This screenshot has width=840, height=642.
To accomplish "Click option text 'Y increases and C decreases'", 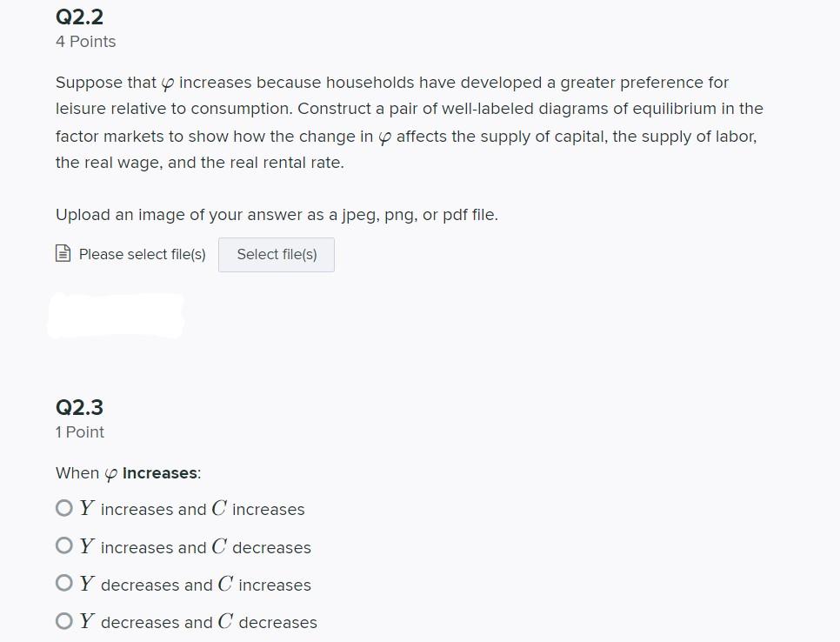I will click(195, 546).
